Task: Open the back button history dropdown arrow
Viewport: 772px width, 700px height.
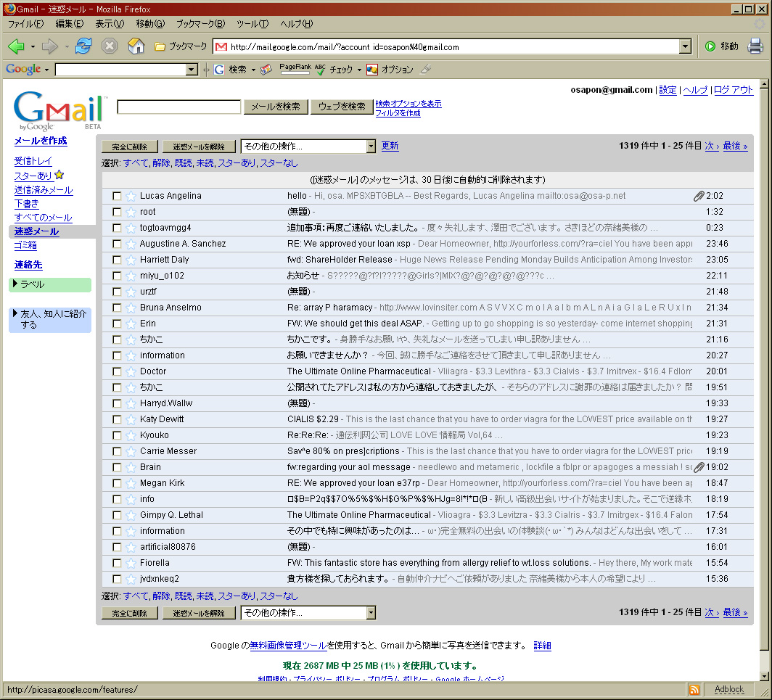Action: (33, 47)
